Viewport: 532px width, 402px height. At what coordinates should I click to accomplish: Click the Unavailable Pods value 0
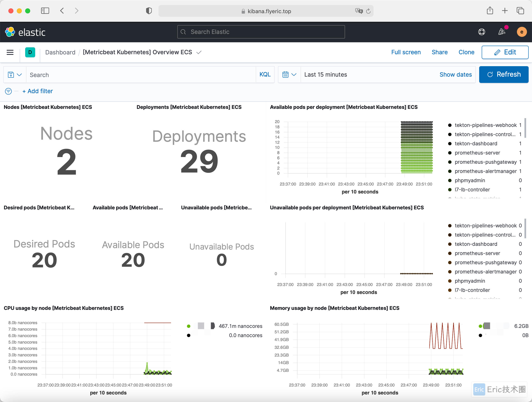[x=222, y=260]
